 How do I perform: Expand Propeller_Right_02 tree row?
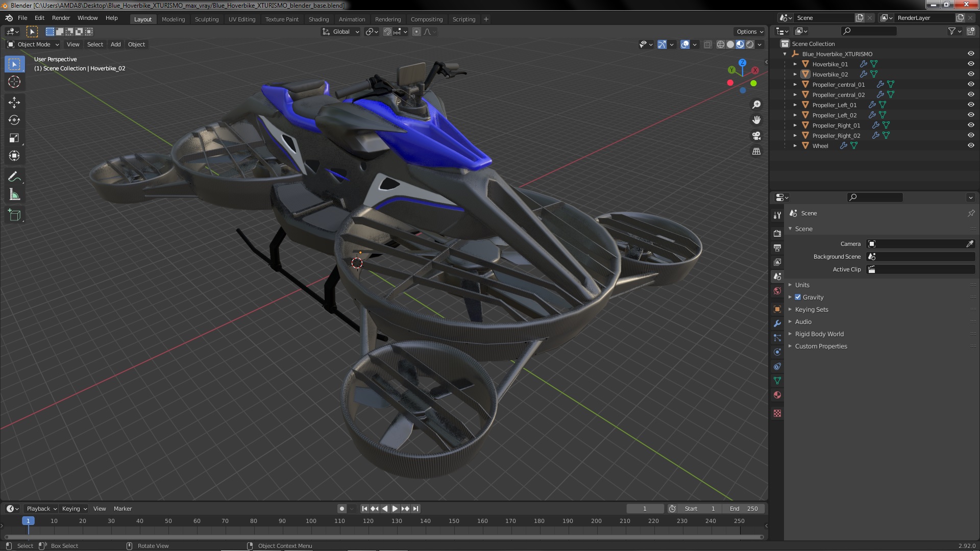[x=795, y=135]
